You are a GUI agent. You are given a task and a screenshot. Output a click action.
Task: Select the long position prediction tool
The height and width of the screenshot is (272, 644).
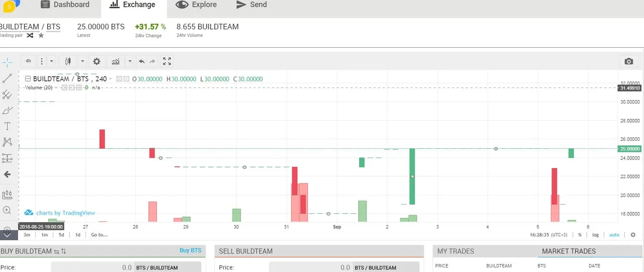[7, 158]
